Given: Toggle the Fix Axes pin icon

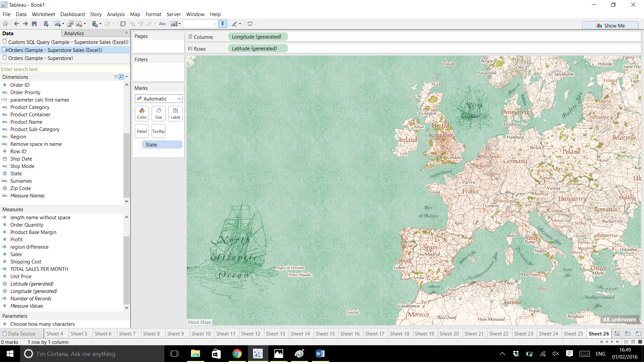Looking at the screenshot, I should [222, 24].
